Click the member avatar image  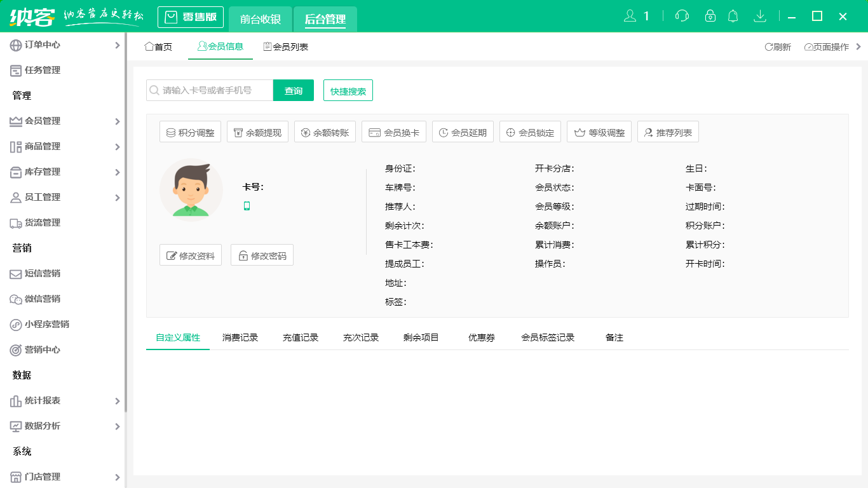(x=191, y=189)
